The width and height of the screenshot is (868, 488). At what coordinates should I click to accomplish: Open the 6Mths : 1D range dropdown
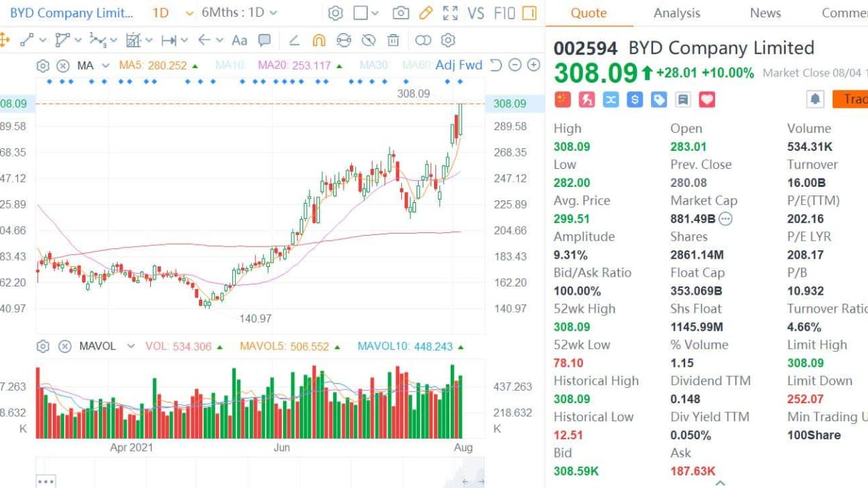coord(239,13)
